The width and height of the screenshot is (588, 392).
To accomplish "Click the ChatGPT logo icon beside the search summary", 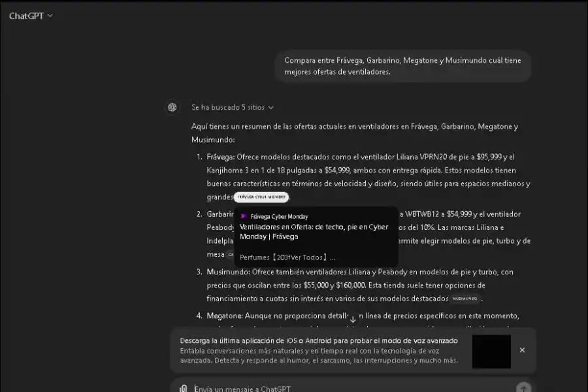I will click(x=171, y=107).
